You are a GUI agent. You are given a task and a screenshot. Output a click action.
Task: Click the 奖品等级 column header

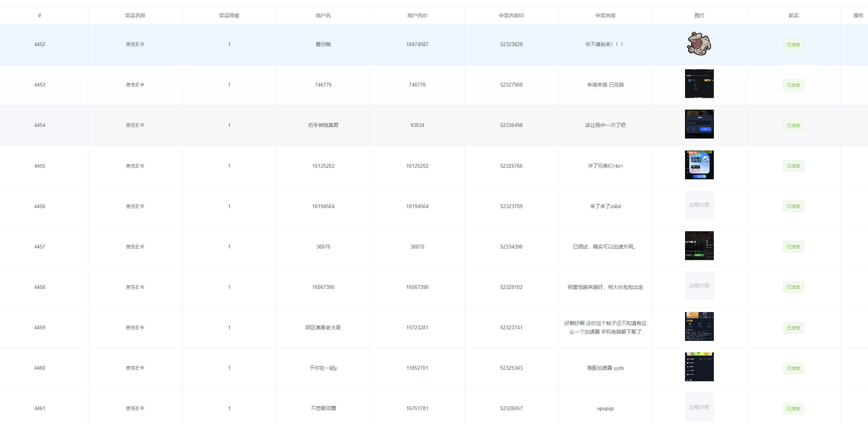pos(229,15)
